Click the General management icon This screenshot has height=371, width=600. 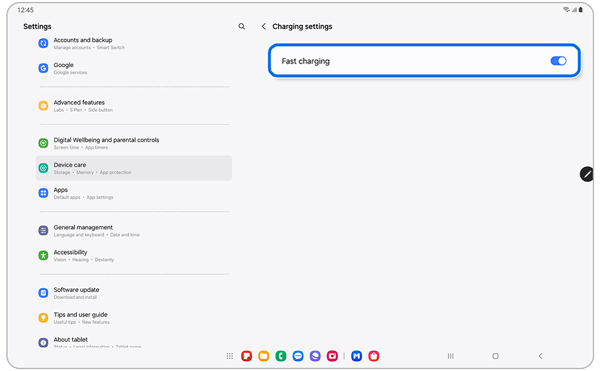[43, 230]
